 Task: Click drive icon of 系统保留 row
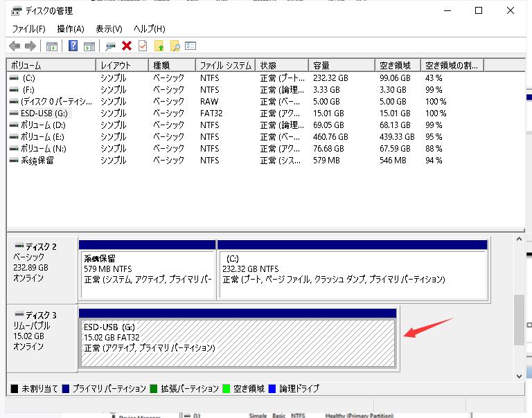point(14,161)
